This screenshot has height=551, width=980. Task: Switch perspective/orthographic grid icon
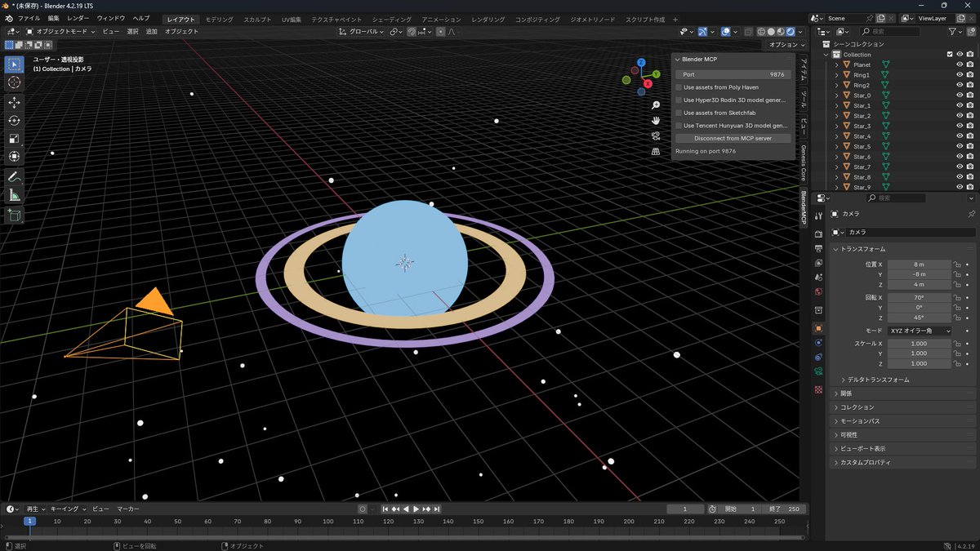[656, 151]
